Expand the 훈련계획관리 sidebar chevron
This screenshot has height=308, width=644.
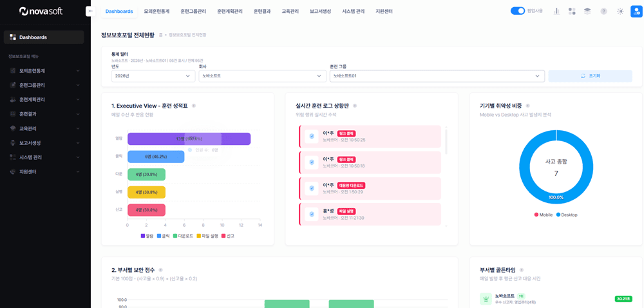[78, 99]
